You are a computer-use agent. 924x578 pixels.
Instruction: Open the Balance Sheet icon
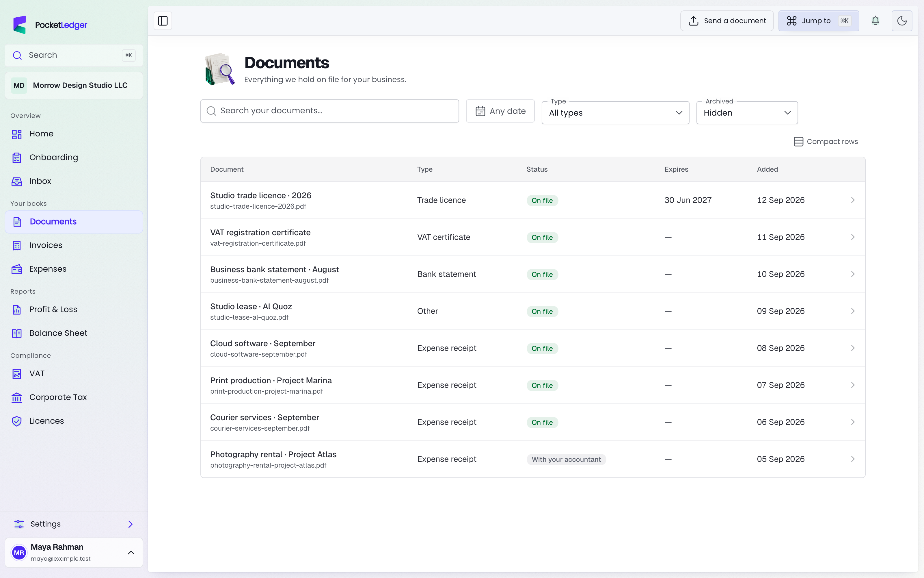point(17,333)
